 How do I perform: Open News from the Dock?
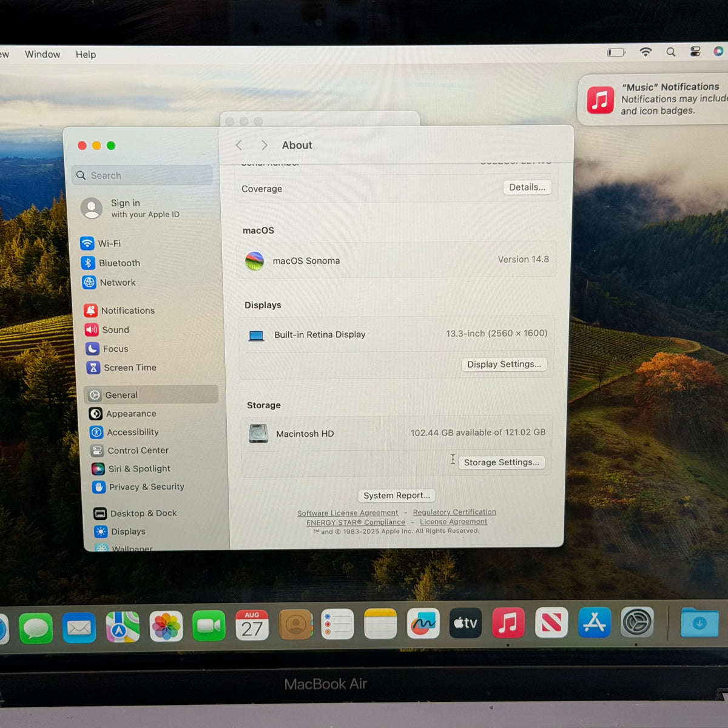coord(551,622)
